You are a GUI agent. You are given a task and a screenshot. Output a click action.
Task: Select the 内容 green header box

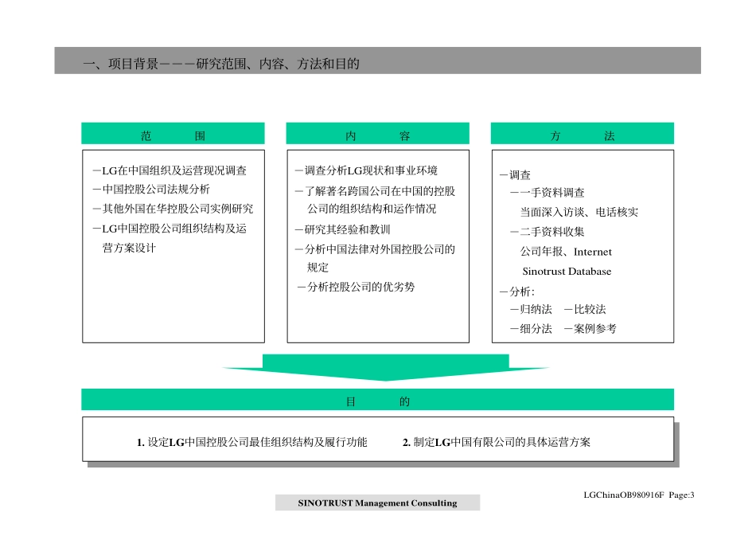coord(377,134)
